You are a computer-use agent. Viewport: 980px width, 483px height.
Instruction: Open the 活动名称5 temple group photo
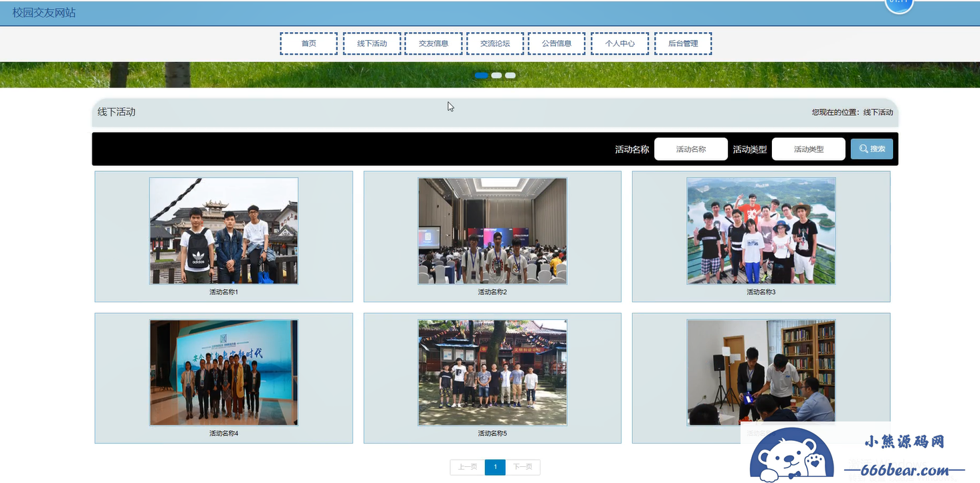[x=492, y=372]
